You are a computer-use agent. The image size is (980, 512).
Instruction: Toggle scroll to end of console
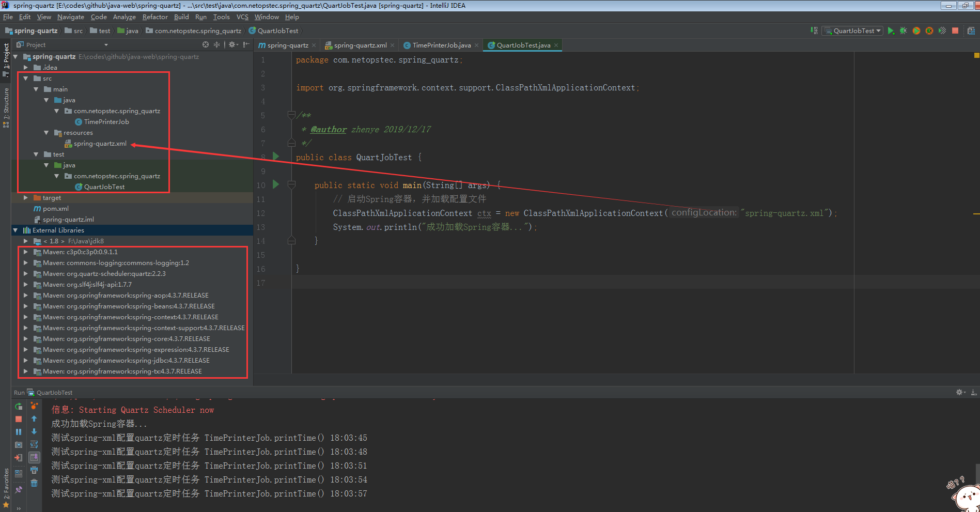(x=34, y=457)
